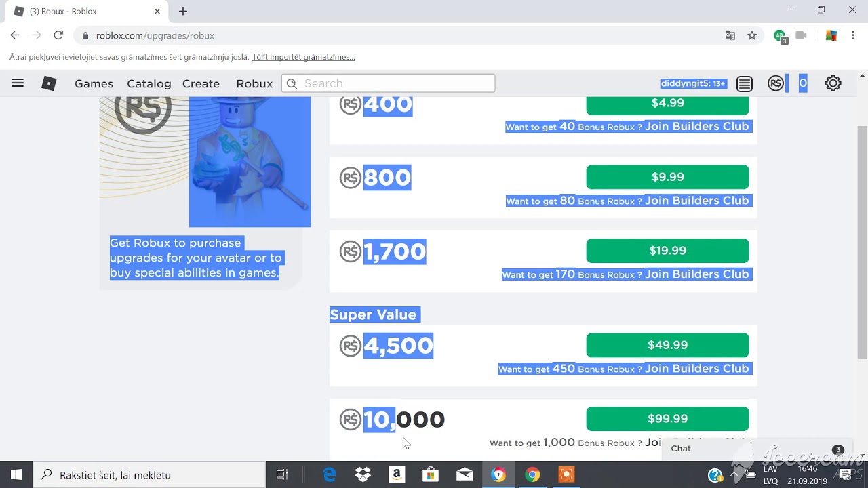Viewport: 868px width, 488px height.
Task: Click the browser address bar URL
Action: click(x=155, y=35)
